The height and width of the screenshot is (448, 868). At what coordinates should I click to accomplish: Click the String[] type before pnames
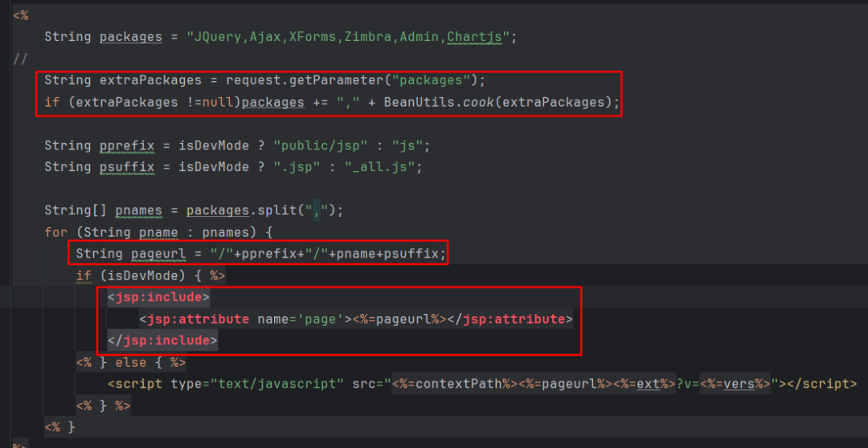tap(76, 210)
